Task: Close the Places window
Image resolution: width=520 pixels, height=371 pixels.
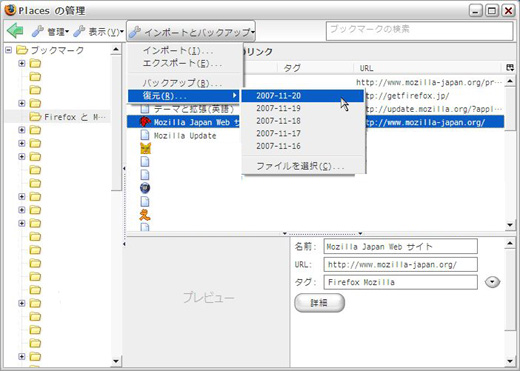Action: (x=508, y=11)
